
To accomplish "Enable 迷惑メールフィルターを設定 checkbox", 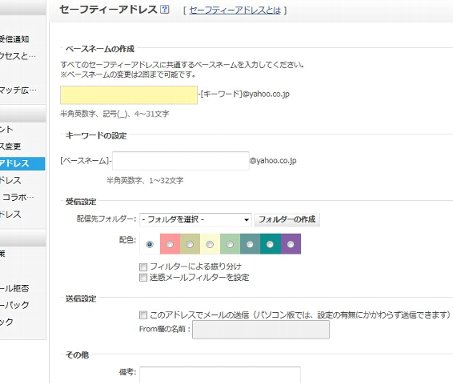I will tap(143, 278).
